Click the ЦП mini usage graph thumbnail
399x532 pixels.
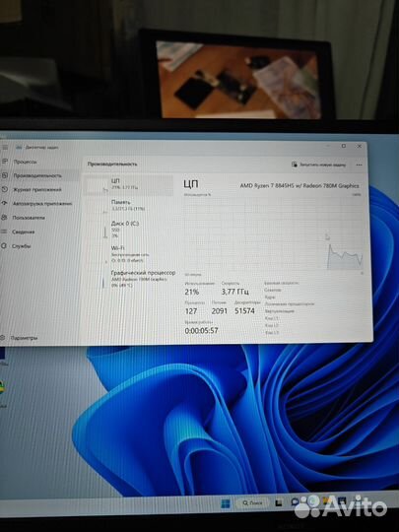click(97, 185)
